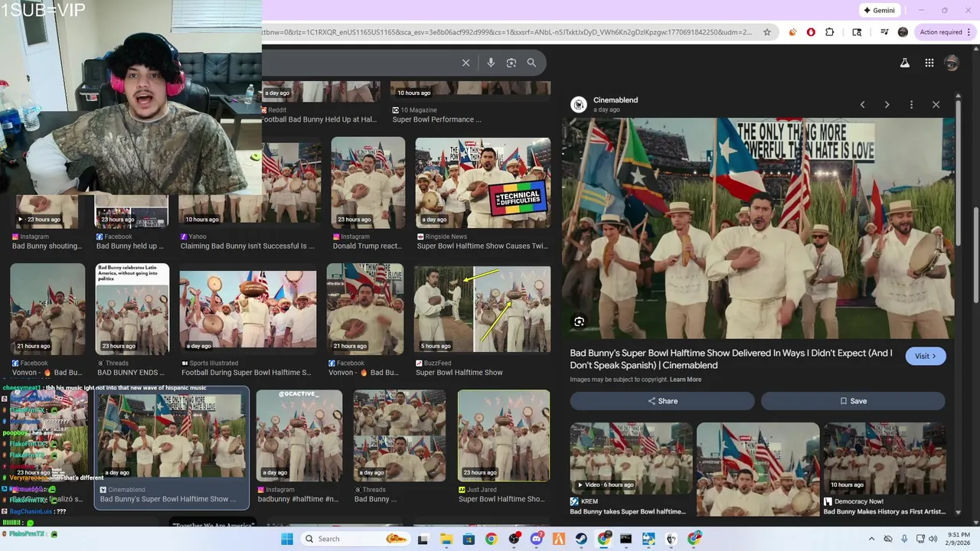This screenshot has width=980, height=551.
Task: Select the highlighted Cinemablend result in the grid
Action: tap(171, 448)
